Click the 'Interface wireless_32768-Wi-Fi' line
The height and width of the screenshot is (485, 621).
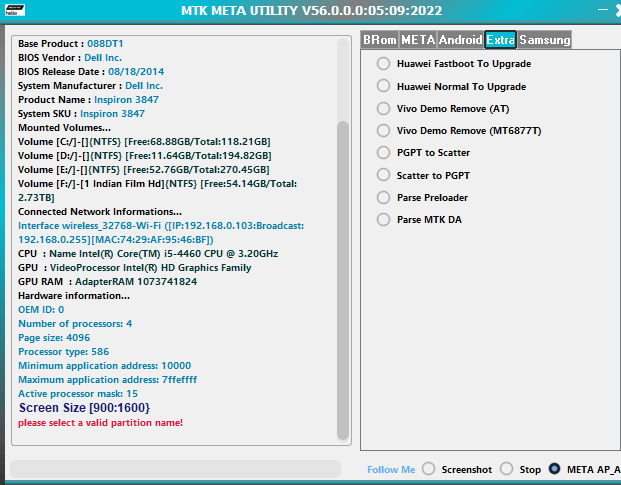161,232
